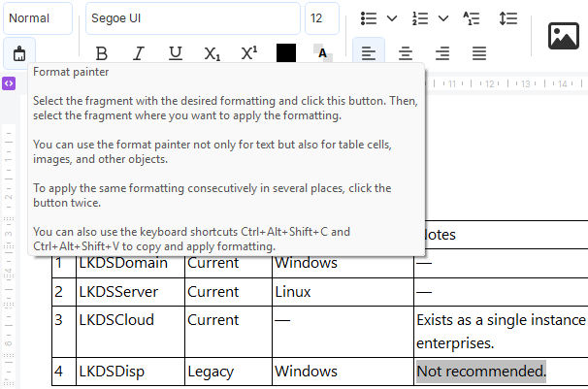Click Current in the LKDSCloud row
This screenshot has width=588, height=389.
pyautogui.click(x=213, y=320)
